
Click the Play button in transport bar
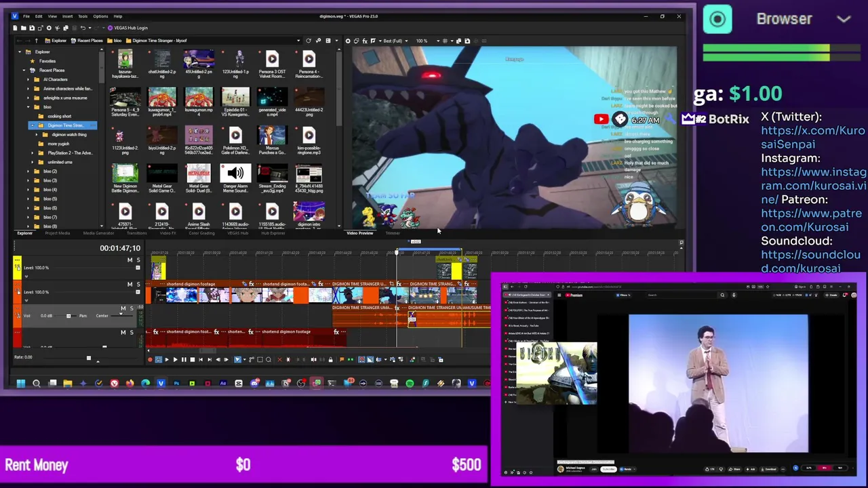pyautogui.click(x=176, y=360)
